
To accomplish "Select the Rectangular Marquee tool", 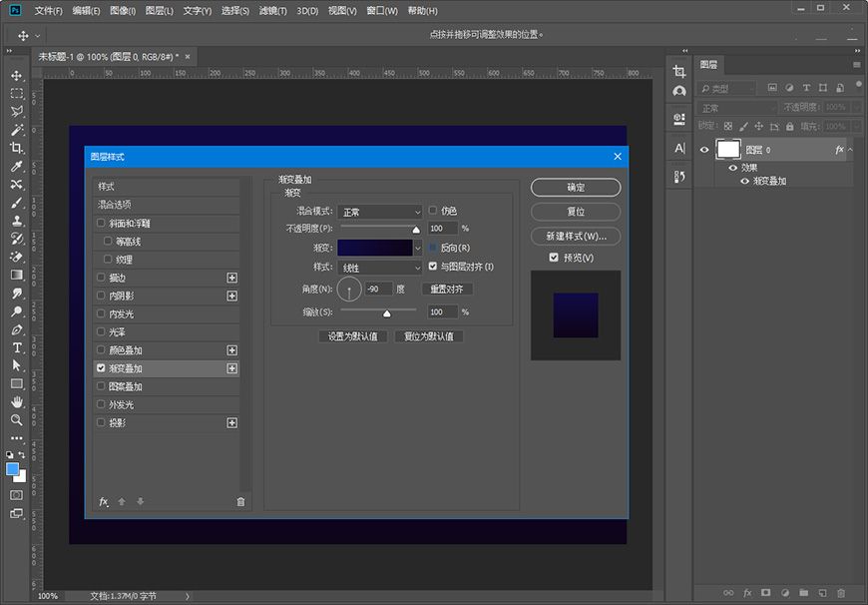I will 17,94.
